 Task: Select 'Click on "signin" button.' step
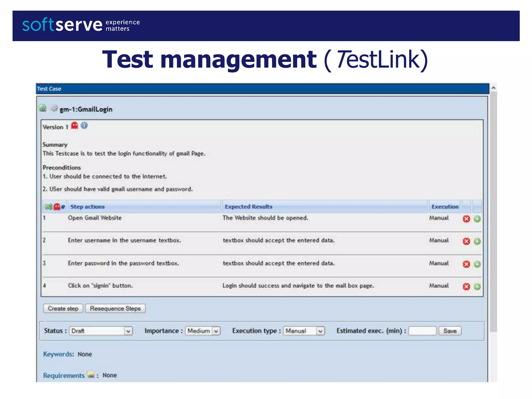[100, 285]
